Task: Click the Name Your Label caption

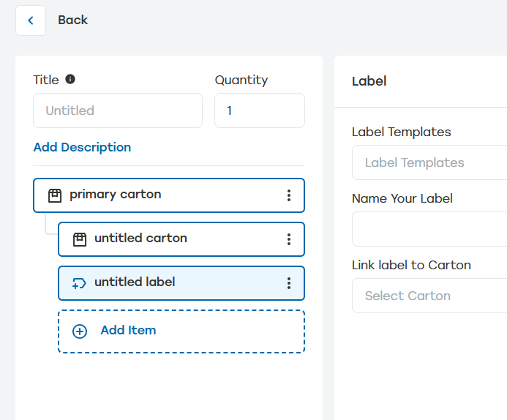Action: coord(402,198)
